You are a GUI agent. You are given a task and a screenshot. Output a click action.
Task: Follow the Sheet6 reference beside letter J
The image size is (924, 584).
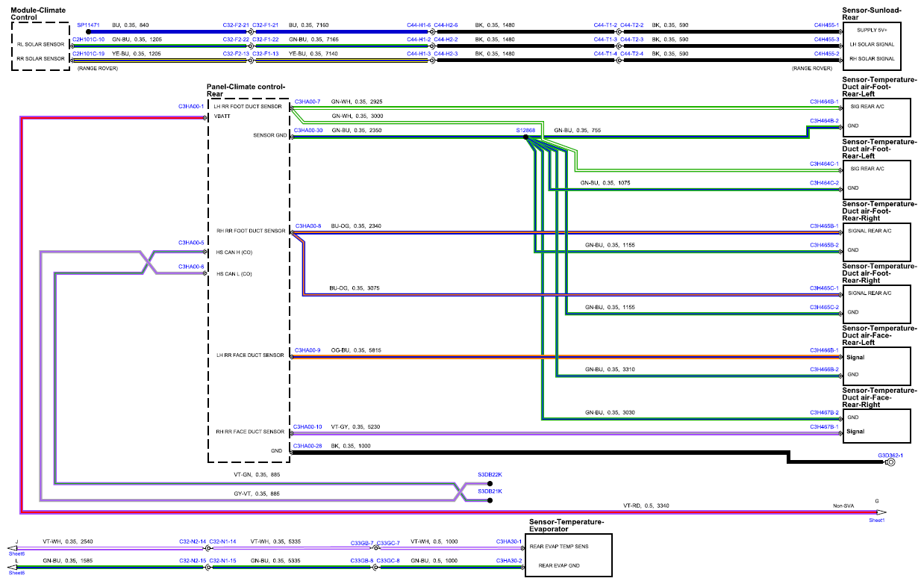click(x=16, y=553)
